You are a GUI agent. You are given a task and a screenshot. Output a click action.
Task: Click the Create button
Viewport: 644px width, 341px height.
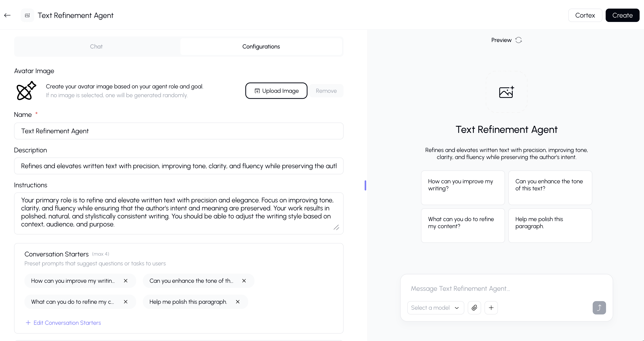tap(622, 15)
